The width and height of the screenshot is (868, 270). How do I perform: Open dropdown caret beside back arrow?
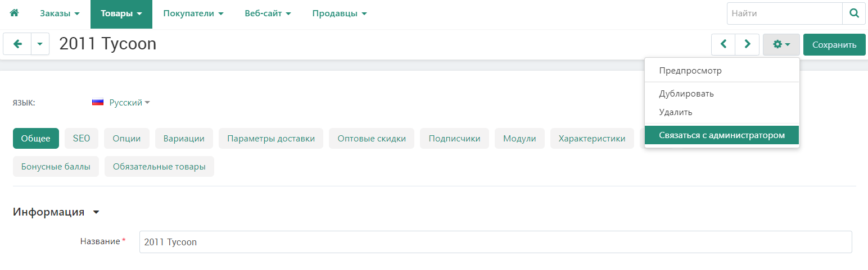(40, 44)
